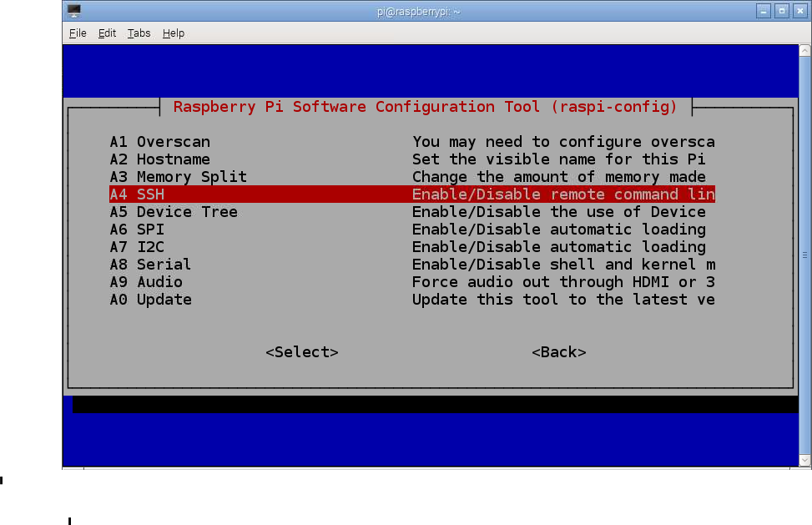Close the terminal window

point(800,11)
